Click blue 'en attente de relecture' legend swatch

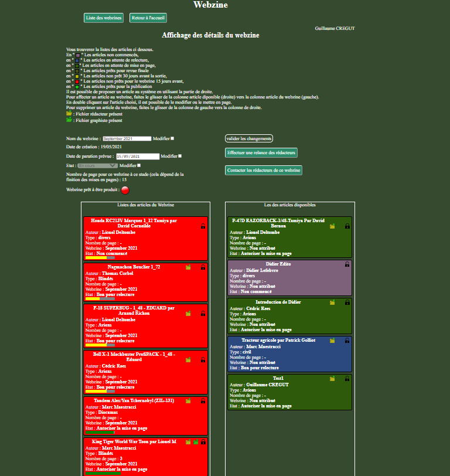77,60
